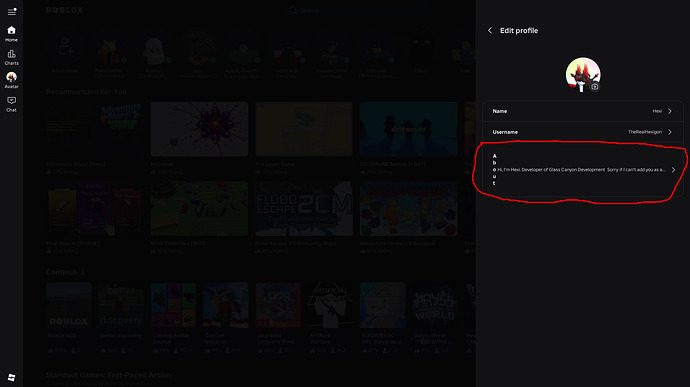Open the NPC Playground tile
Screen dimensions: 690x387
[382, 306]
